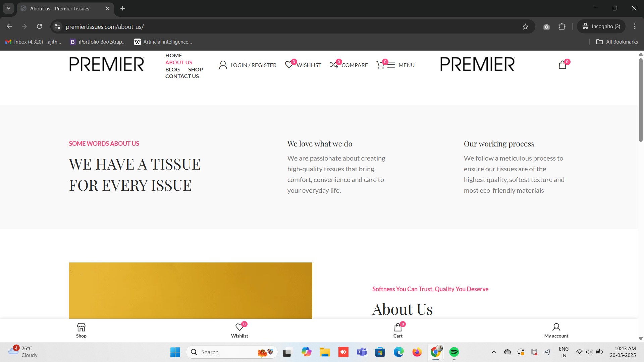This screenshot has width=644, height=362.
Task: Open the Extensions puzzle icon
Action: click(x=562, y=26)
